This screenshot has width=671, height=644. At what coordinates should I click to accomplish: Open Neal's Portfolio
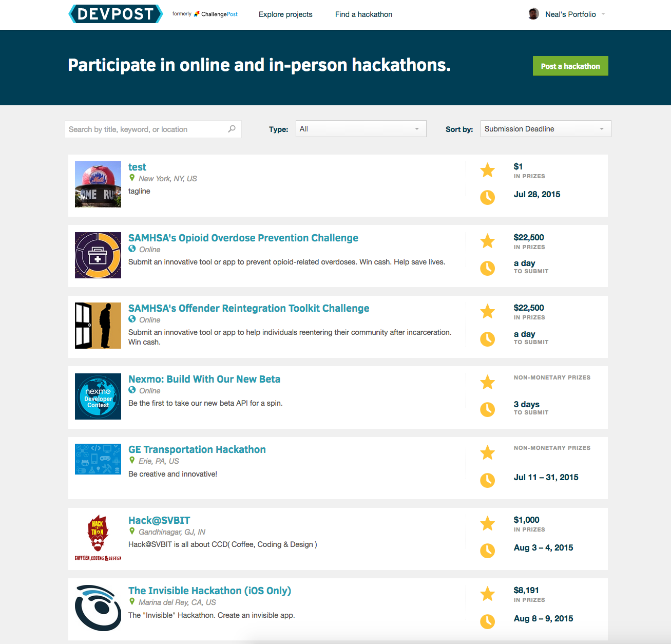[x=570, y=14]
